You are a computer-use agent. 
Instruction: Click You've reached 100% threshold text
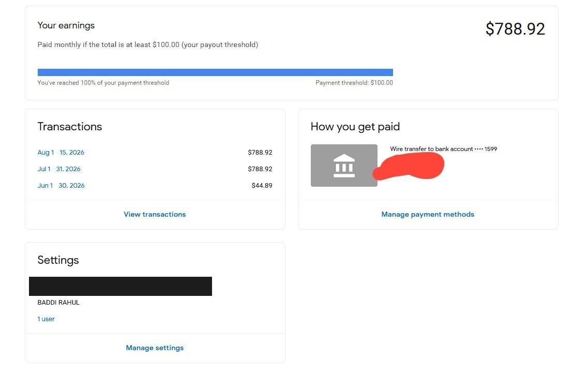(x=103, y=83)
